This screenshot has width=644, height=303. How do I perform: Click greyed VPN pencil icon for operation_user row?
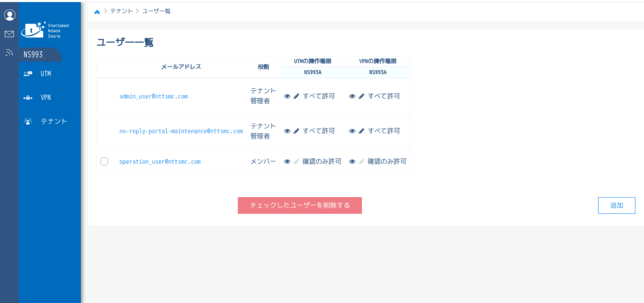(362, 162)
